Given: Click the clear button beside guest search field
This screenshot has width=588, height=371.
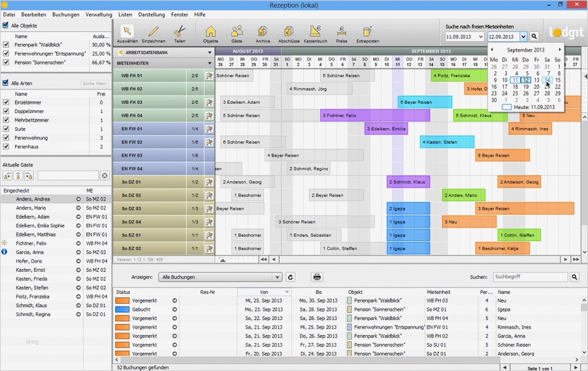Looking at the screenshot, I should click(105, 176).
